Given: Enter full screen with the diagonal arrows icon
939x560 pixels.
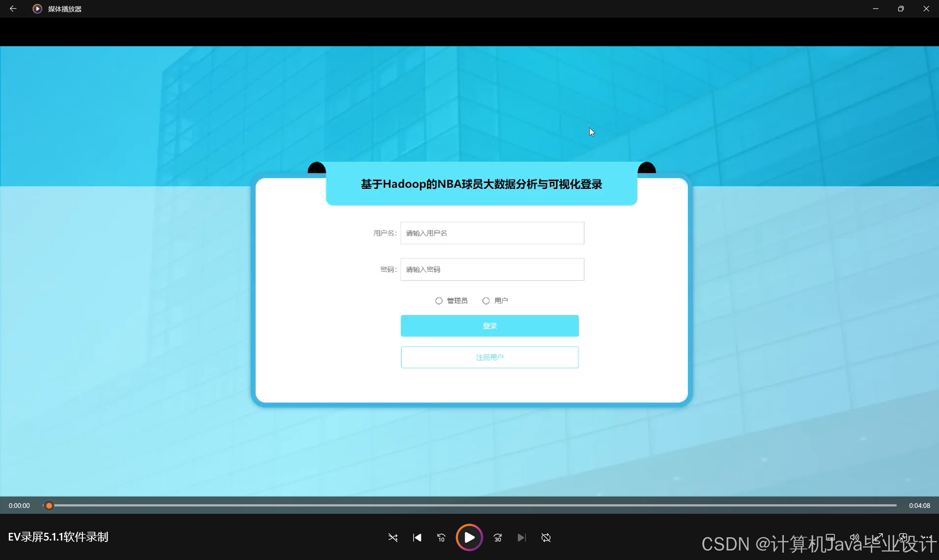Looking at the screenshot, I should click(x=878, y=537).
